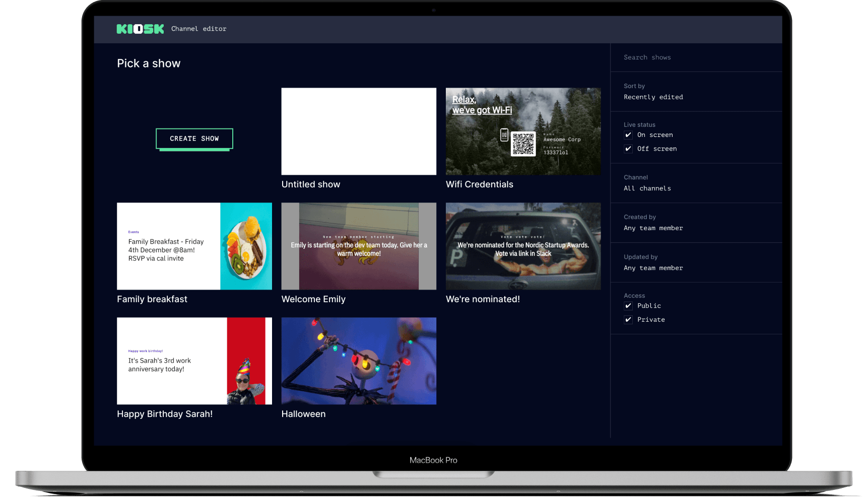Image resolution: width=868 pixels, height=497 pixels.
Task: Click the KIOSK logo
Action: click(140, 29)
